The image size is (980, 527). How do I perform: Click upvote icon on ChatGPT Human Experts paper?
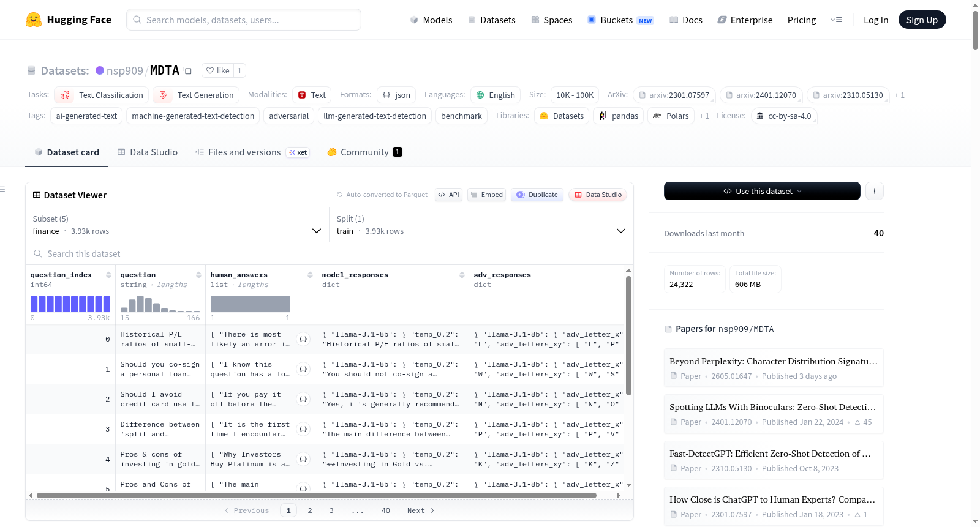click(x=858, y=515)
